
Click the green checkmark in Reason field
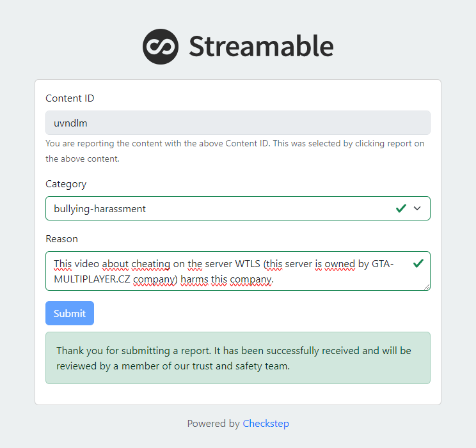[x=418, y=263]
